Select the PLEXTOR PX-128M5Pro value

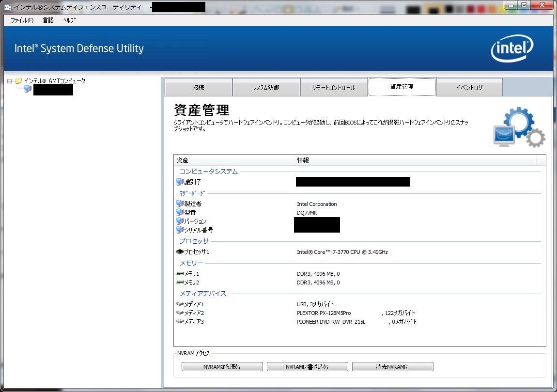coord(356,313)
